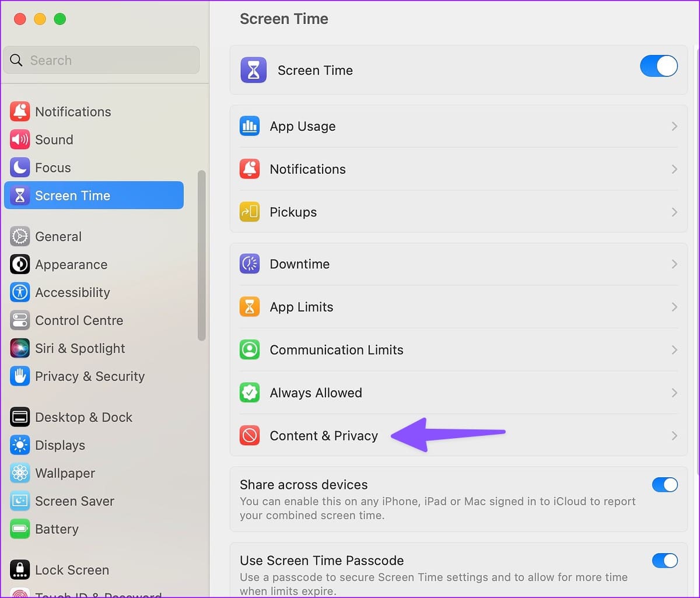The height and width of the screenshot is (598, 700).
Task: Click the Notifications bell icon in sidebar
Action: click(x=20, y=111)
